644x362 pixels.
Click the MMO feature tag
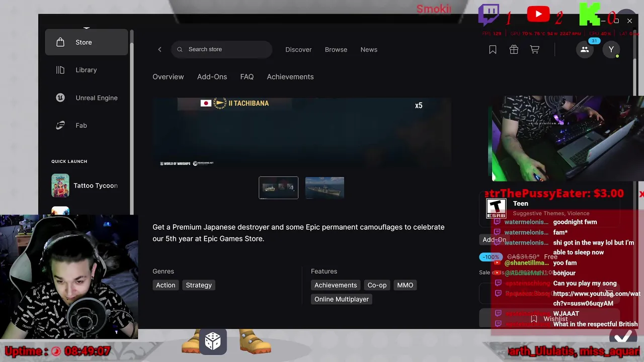405,285
